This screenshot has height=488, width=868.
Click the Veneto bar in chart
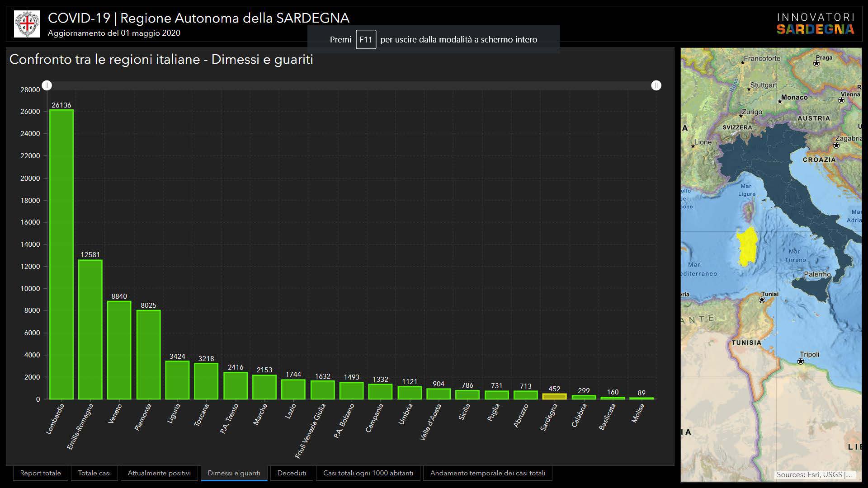(119, 350)
